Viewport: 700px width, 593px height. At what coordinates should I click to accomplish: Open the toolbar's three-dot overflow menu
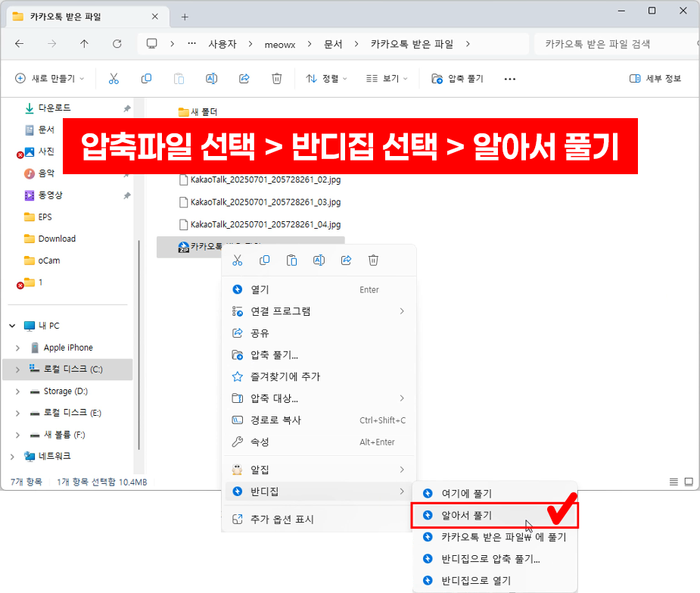click(x=510, y=79)
